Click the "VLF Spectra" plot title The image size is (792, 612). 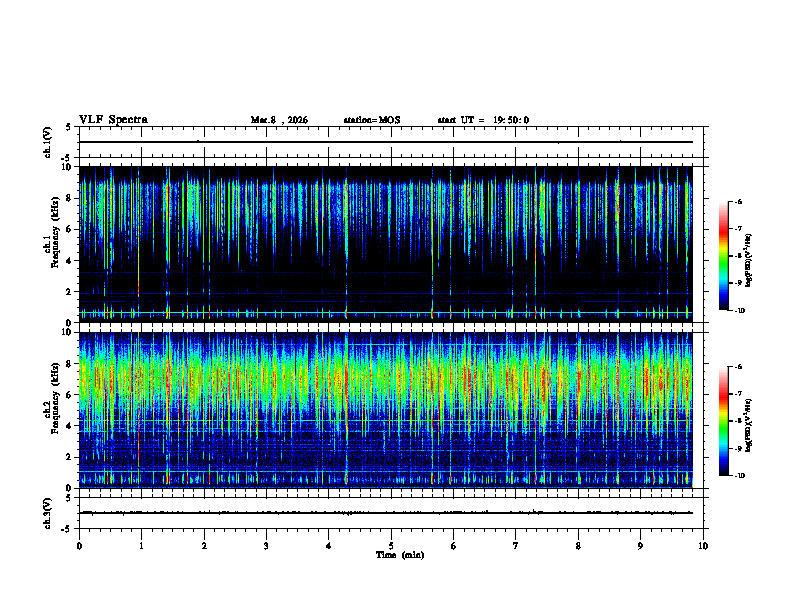113,120
